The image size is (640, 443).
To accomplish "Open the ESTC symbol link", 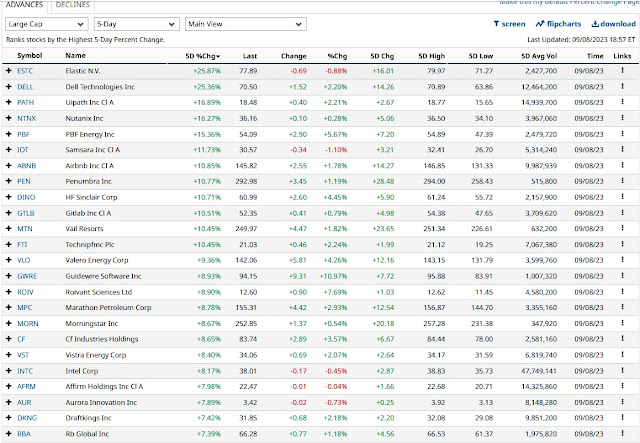I will click(25, 71).
